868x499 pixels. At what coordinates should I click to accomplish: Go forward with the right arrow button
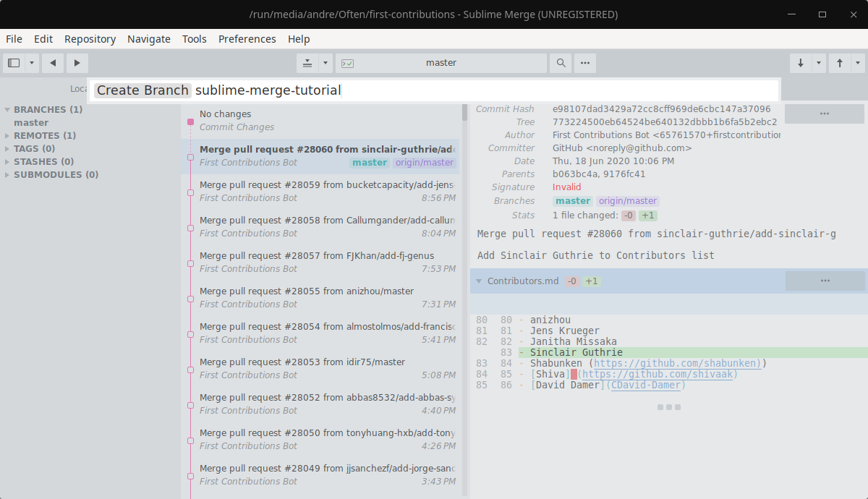coord(77,63)
